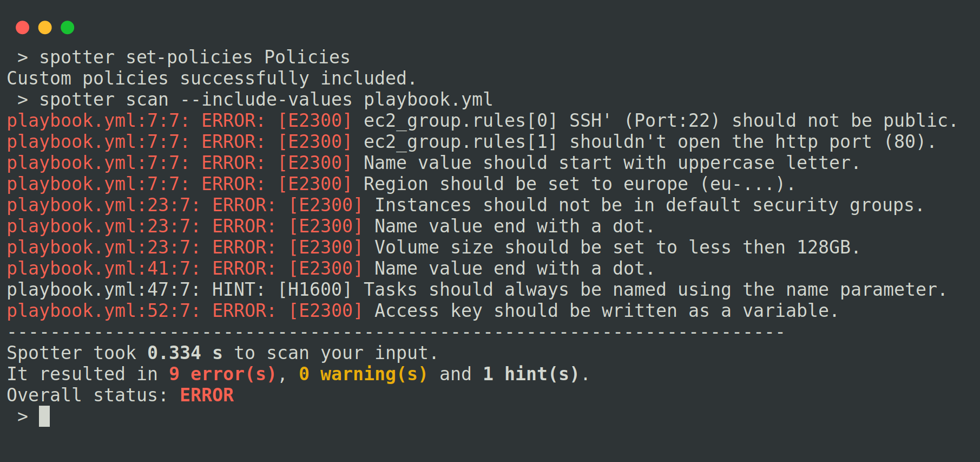
Task: Click the SSH Port:22 public error message
Action: point(660,121)
